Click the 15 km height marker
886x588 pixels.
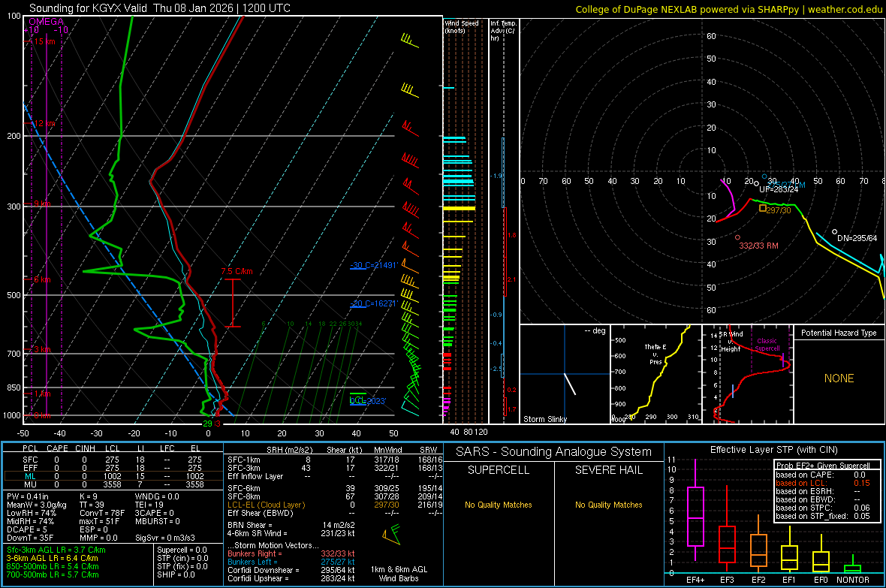pyautogui.click(x=45, y=41)
